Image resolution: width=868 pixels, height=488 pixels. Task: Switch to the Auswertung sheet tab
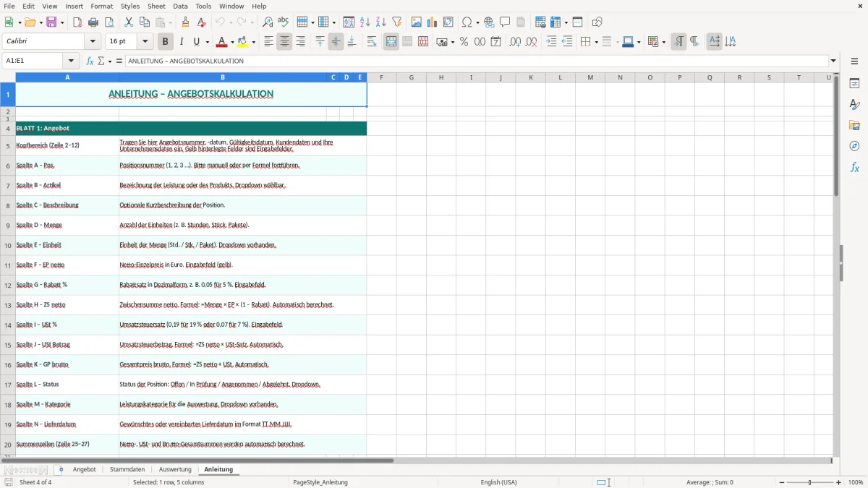(175, 469)
